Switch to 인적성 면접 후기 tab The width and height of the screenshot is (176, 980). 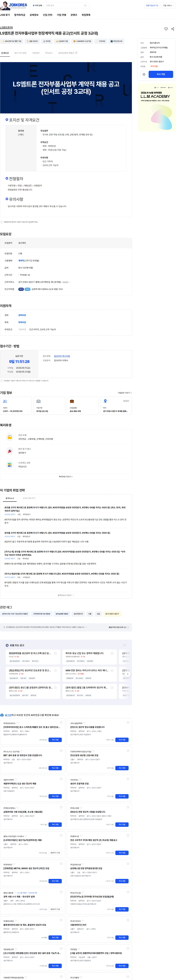coord(29,498)
